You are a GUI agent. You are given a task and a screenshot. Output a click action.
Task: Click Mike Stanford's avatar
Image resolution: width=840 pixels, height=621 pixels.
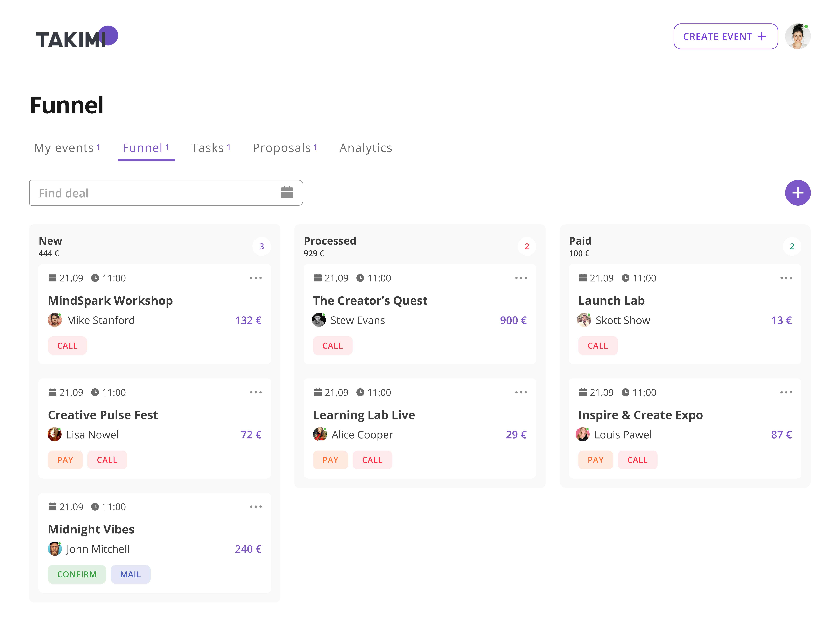[x=55, y=320]
